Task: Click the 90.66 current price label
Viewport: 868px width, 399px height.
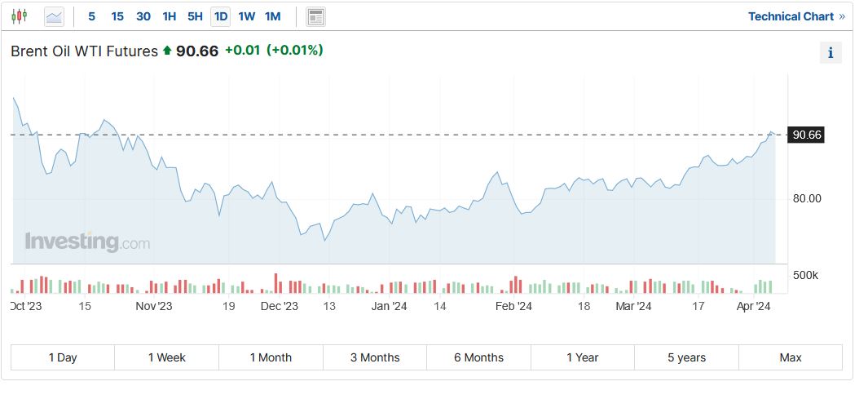Action: [806, 135]
